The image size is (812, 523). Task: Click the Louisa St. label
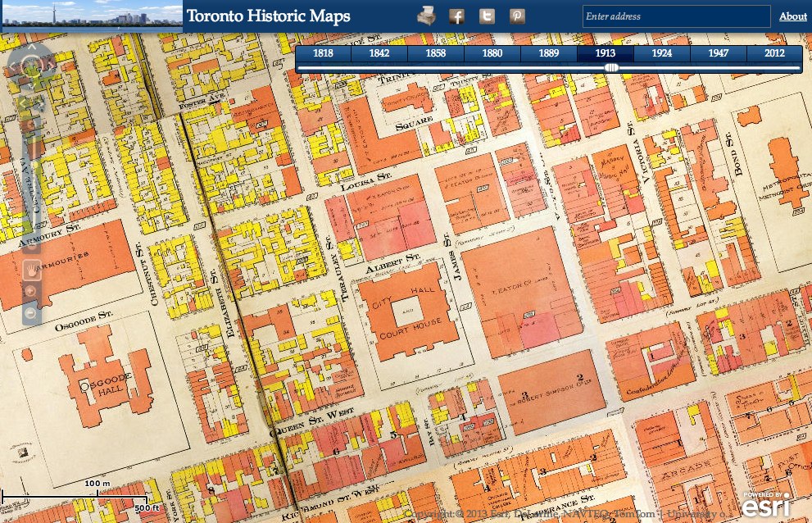365,181
